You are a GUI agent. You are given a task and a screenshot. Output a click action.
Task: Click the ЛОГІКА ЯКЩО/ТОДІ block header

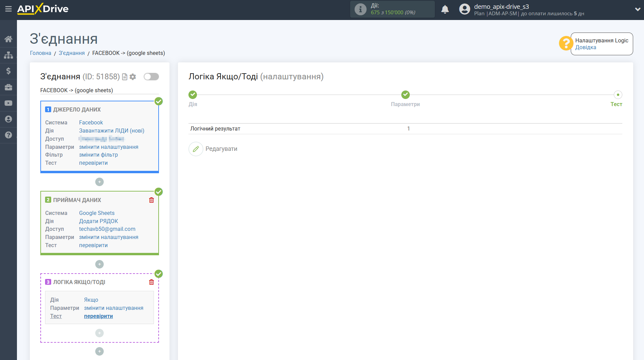[79, 282]
